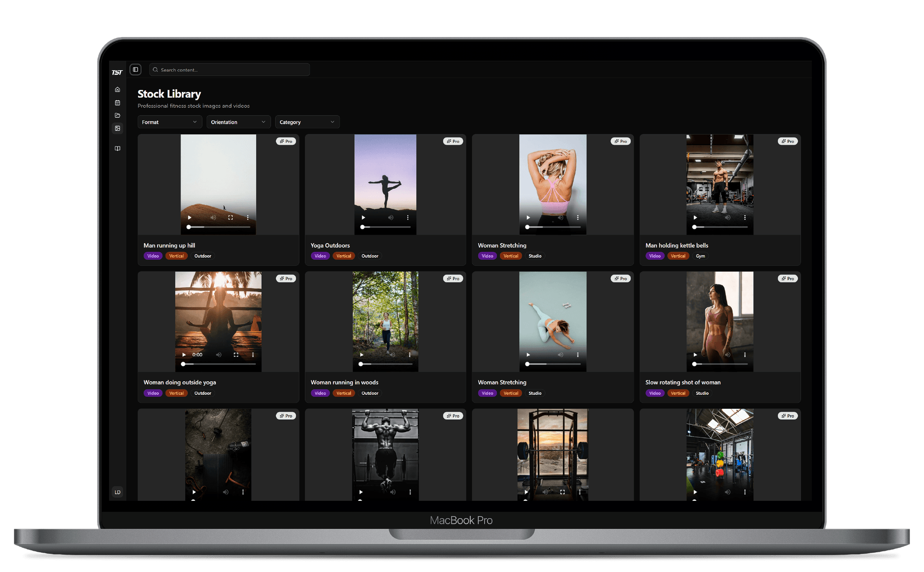924x572 pixels.
Task: Select the image library icon in the sidebar
Action: click(x=117, y=129)
